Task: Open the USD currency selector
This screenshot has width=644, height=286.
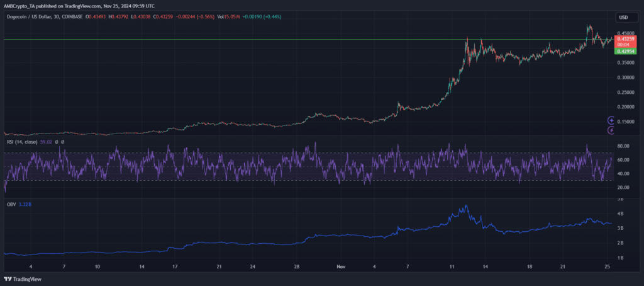Action: pos(623,17)
